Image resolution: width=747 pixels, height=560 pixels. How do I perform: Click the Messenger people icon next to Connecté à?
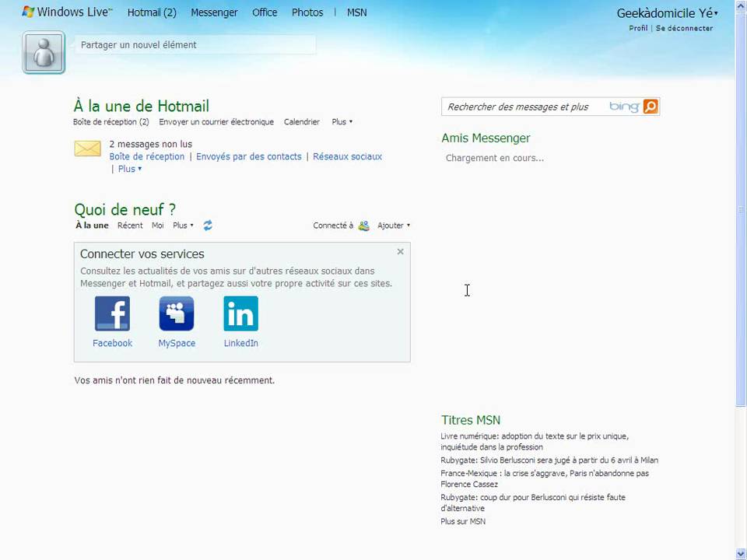pos(364,226)
